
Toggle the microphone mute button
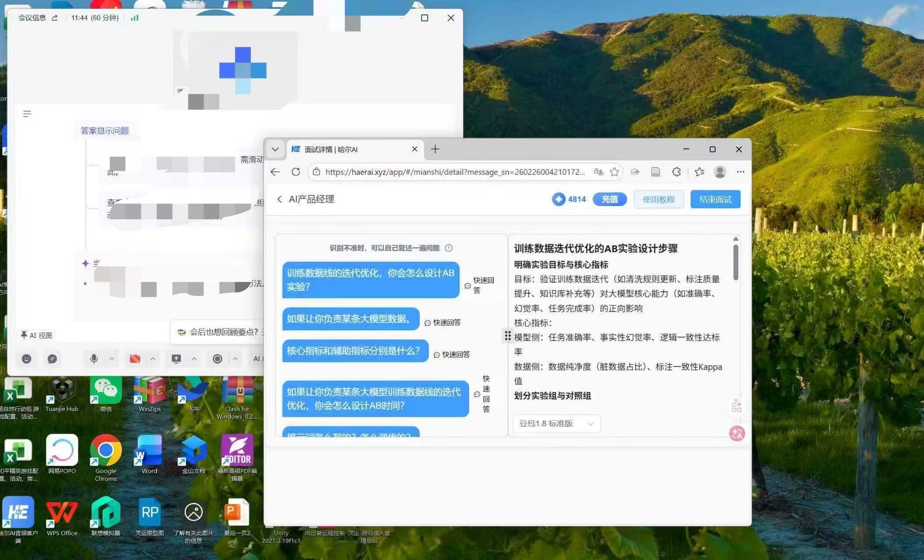94,359
